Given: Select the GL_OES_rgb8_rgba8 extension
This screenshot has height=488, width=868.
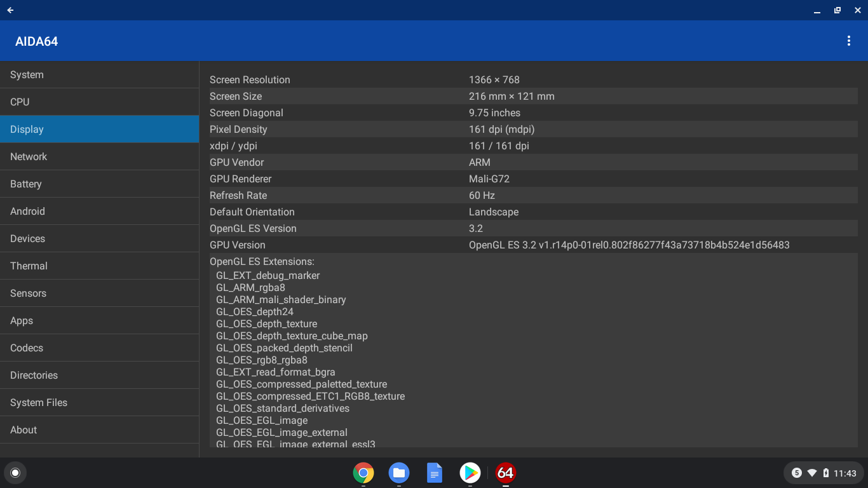Looking at the screenshot, I should tap(262, 360).
